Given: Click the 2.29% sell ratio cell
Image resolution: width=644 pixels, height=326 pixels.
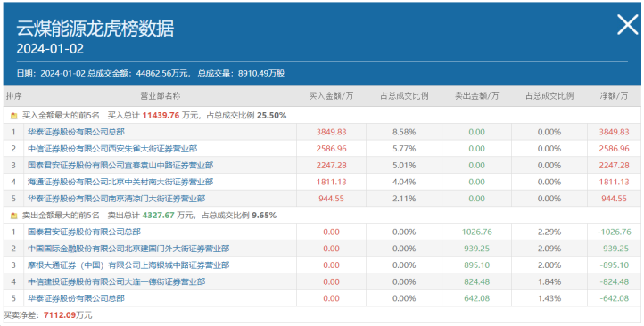Looking at the screenshot, I should (x=549, y=232).
